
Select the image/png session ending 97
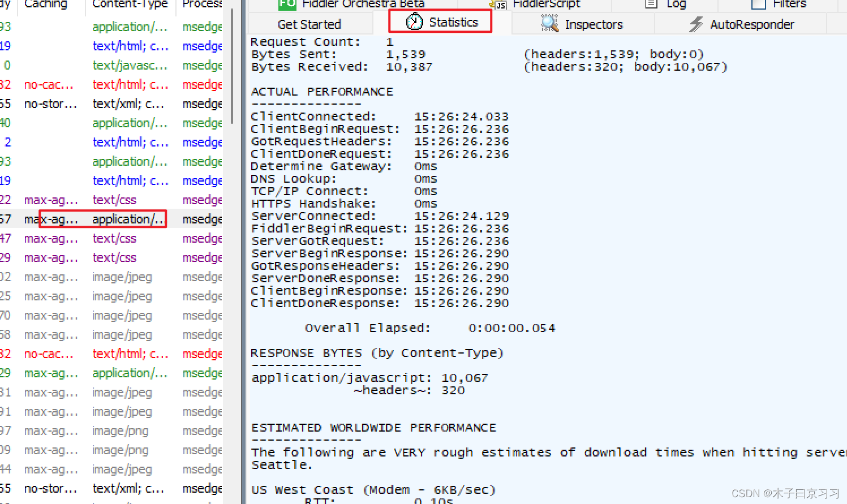coord(111,430)
